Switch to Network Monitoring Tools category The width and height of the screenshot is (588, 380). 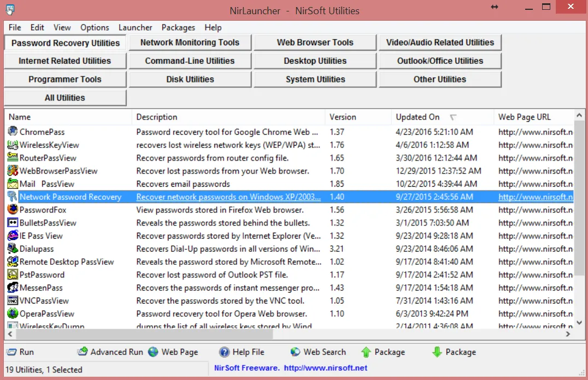pos(190,43)
